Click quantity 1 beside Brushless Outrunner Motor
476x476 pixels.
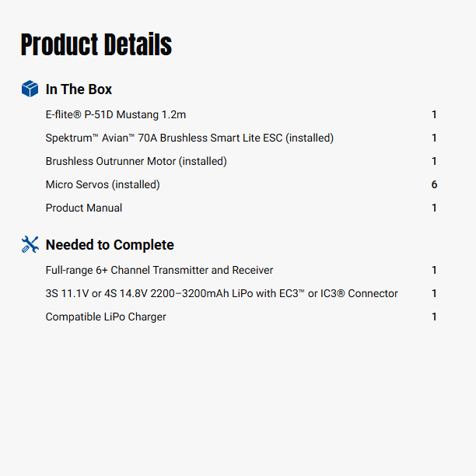(x=434, y=161)
